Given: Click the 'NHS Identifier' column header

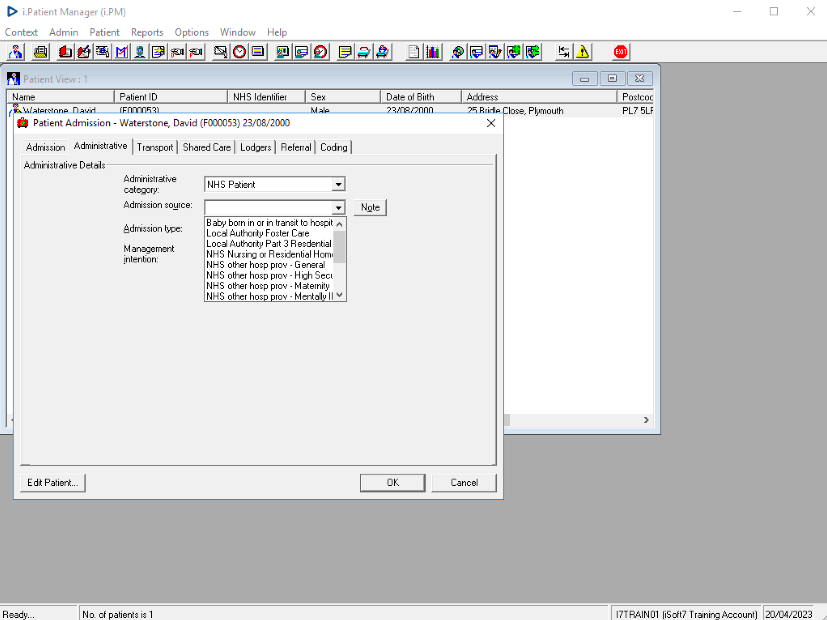Looking at the screenshot, I should pyautogui.click(x=266, y=97).
